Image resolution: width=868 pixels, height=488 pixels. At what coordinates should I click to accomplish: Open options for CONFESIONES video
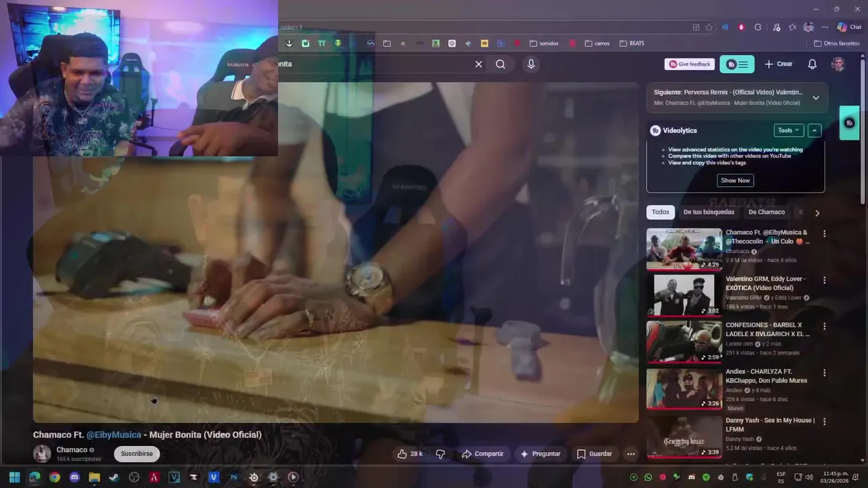click(x=825, y=326)
